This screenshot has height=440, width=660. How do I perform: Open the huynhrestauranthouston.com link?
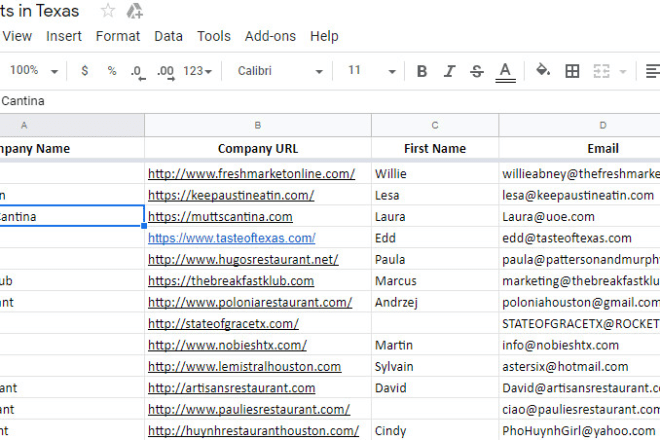[x=253, y=431]
